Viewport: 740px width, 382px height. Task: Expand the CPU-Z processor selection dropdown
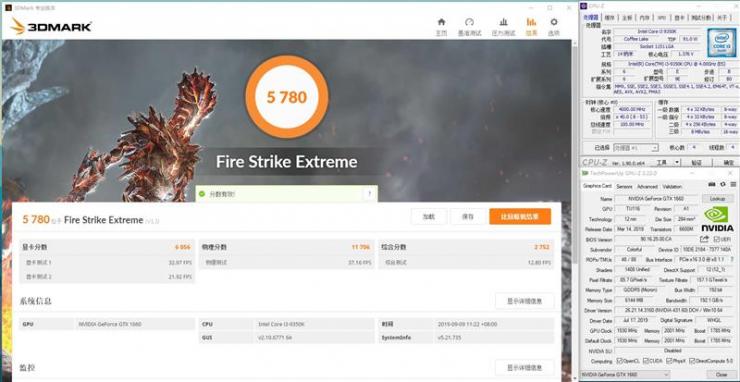[635, 148]
